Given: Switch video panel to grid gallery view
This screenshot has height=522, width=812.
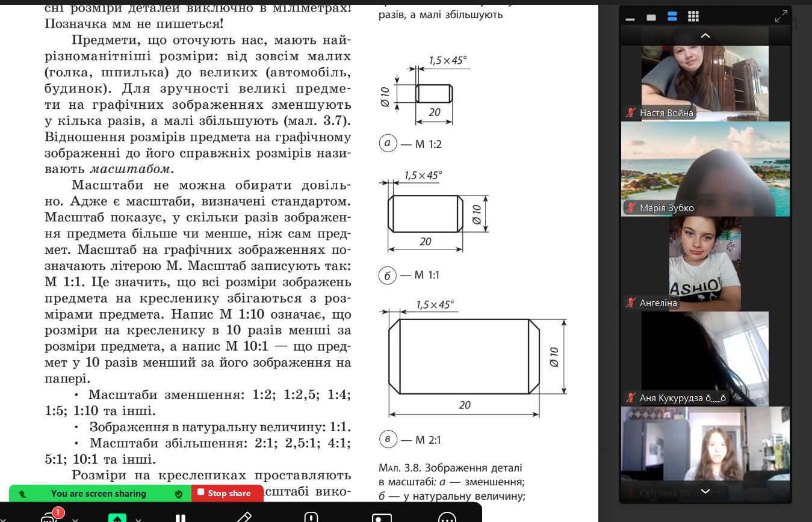Looking at the screenshot, I should pos(693,17).
